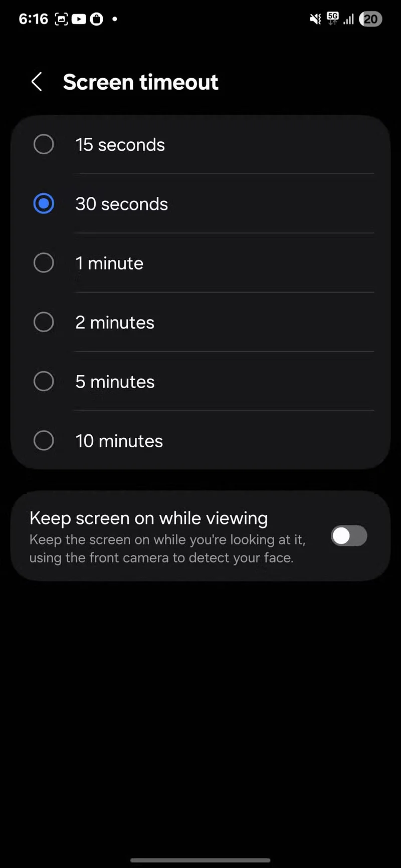Enable Keep screen on while viewing toggle
This screenshot has height=868, width=401.
pyautogui.click(x=349, y=536)
